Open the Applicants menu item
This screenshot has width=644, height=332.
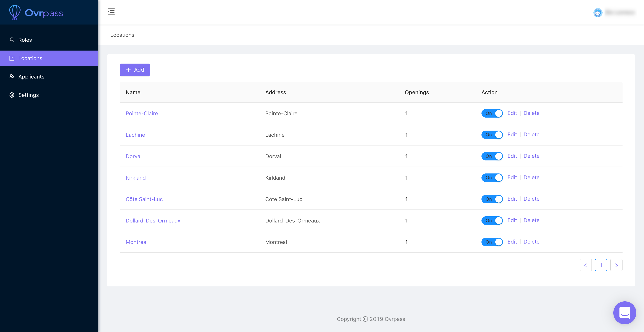tap(31, 77)
